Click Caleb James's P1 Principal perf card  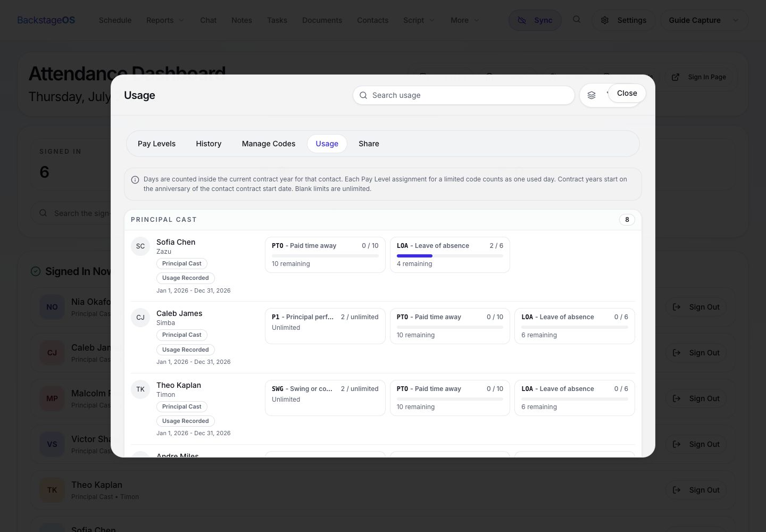(325, 326)
